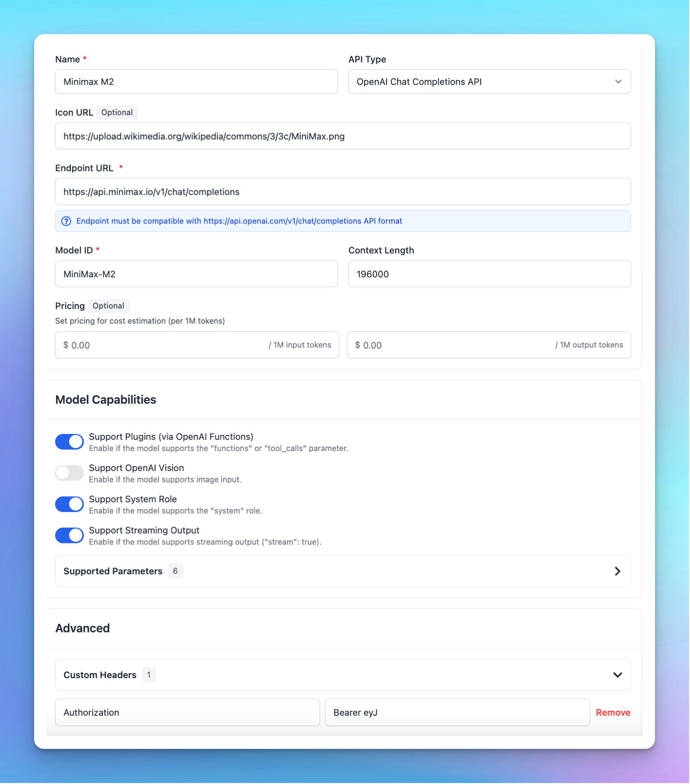Remove the Authorization custom header

click(613, 713)
